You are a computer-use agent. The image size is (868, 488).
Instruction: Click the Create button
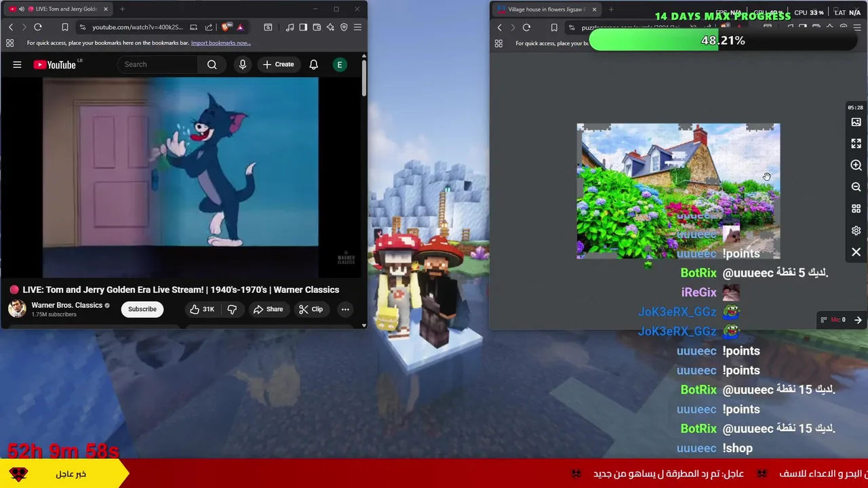point(279,64)
